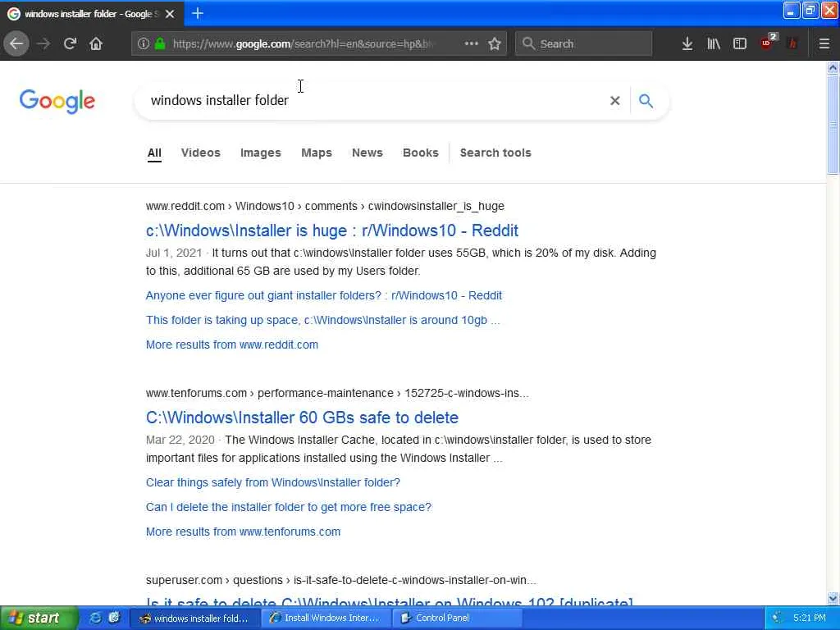Click More results from www.reddit.com

pos(232,345)
